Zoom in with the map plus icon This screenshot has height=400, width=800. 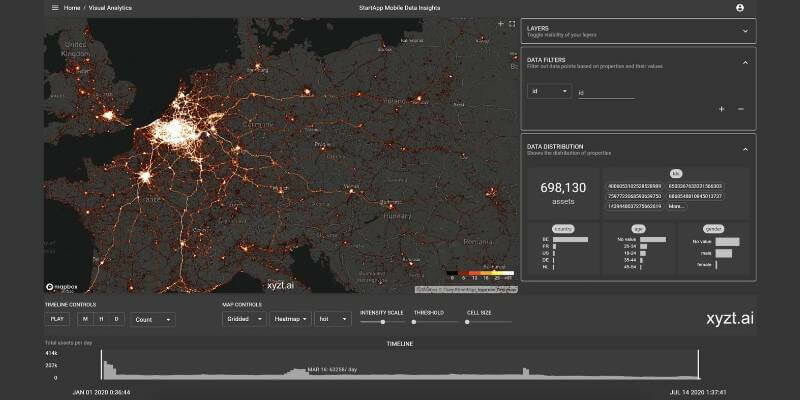pyautogui.click(x=501, y=23)
